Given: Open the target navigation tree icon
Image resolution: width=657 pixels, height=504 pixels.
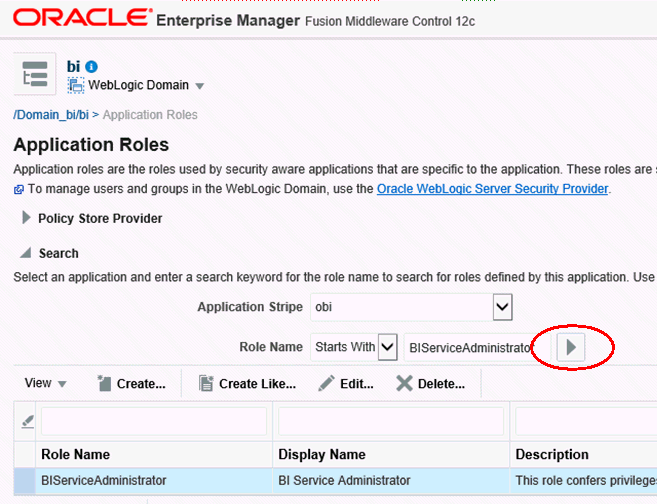Looking at the screenshot, I should pyautogui.click(x=35, y=74).
